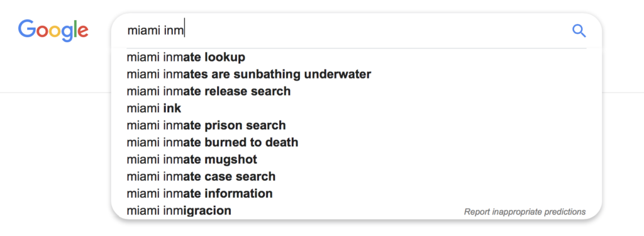
Task: Click the blue capital G of the logo
Action: 26,28
